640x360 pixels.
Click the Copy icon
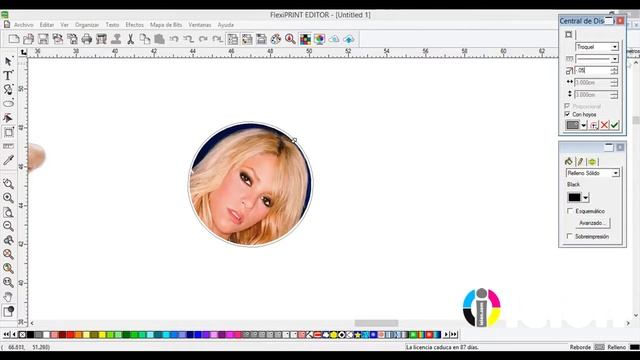coord(144,39)
